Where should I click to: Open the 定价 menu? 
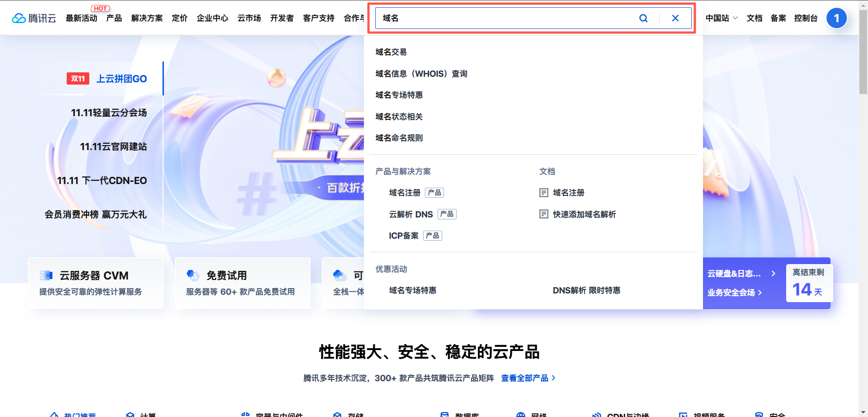tap(179, 18)
